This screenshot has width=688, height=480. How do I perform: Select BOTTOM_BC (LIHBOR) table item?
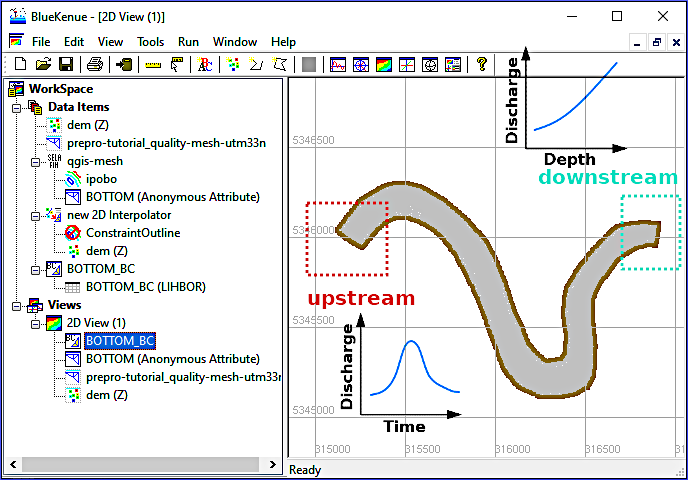click(x=146, y=287)
